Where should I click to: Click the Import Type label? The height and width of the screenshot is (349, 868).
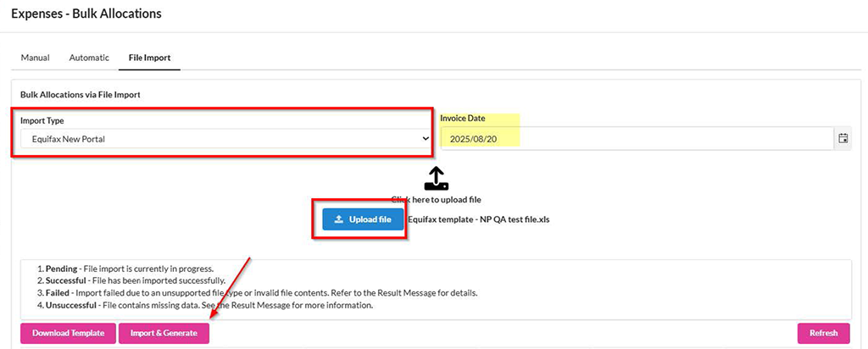pyautogui.click(x=42, y=120)
